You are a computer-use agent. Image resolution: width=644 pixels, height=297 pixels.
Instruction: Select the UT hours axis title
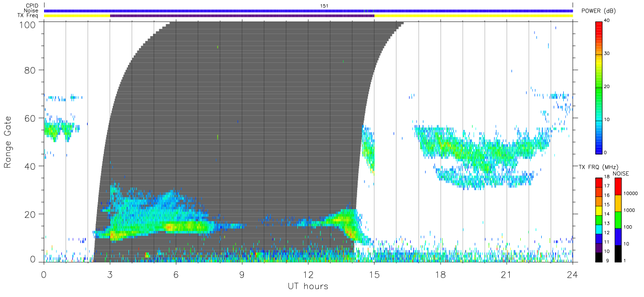tap(308, 286)
